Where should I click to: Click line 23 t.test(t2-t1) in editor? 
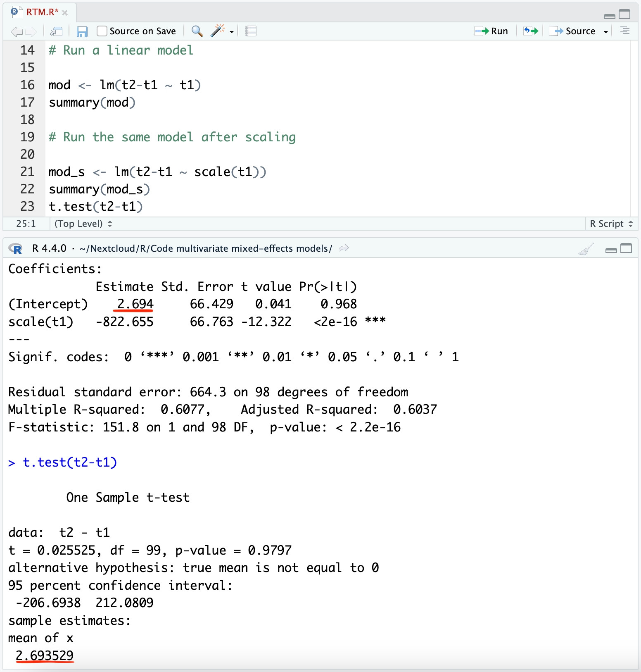point(96,207)
